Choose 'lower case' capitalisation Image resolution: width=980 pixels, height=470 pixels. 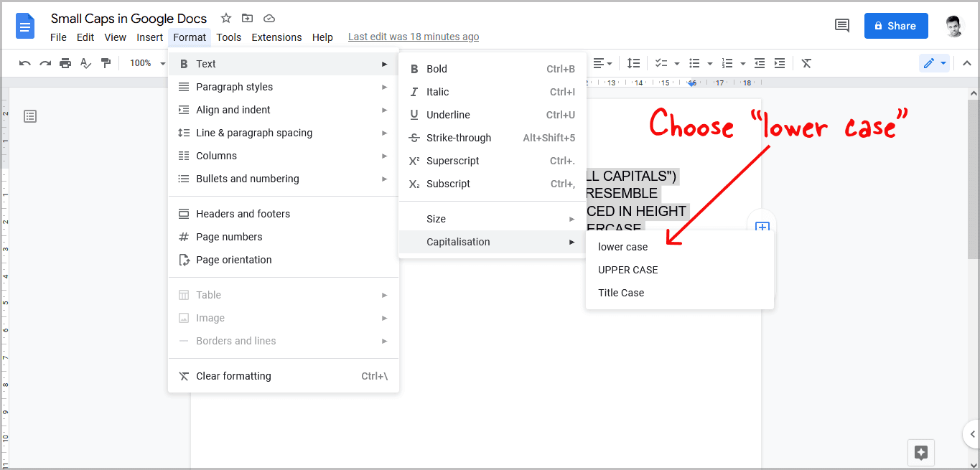coord(680,247)
